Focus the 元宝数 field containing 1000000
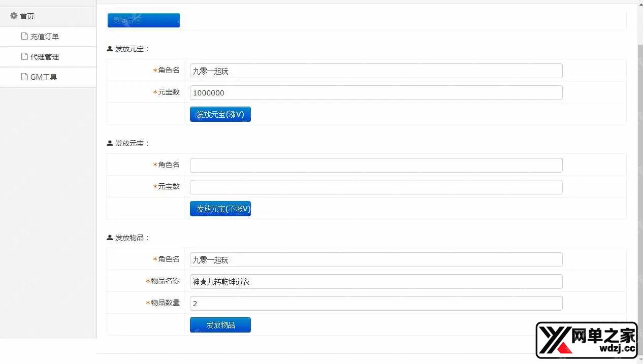 (x=376, y=93)
